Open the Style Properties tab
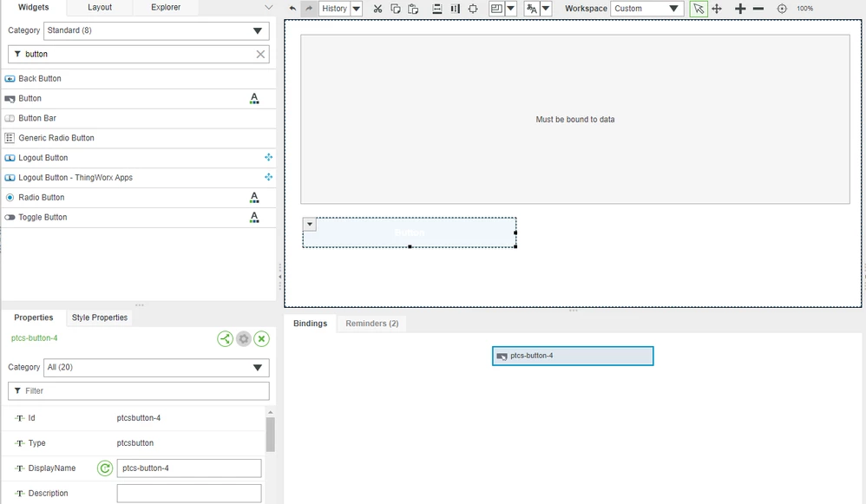This screenshot has height=504, width=866. (100, 317)
